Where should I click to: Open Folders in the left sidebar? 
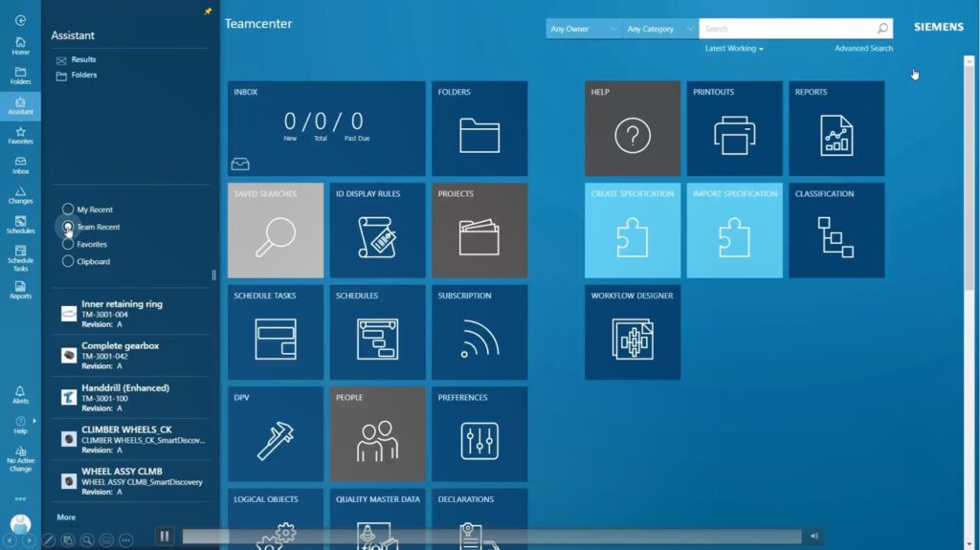coord(20,76)
